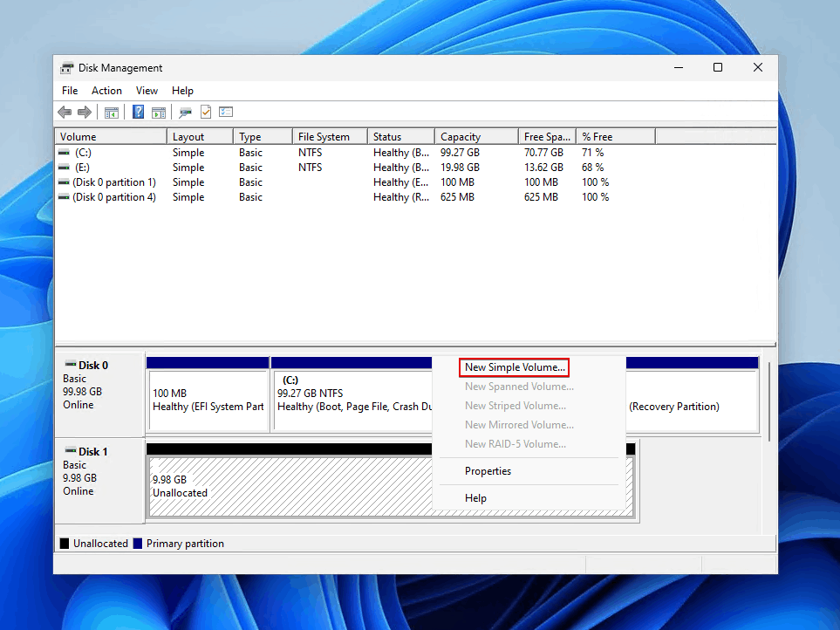The image size is (840, 630).
Task: Click Show/Hide Console Tree toolbar icon
Action: pyautogui.click(x=111, y=113)
